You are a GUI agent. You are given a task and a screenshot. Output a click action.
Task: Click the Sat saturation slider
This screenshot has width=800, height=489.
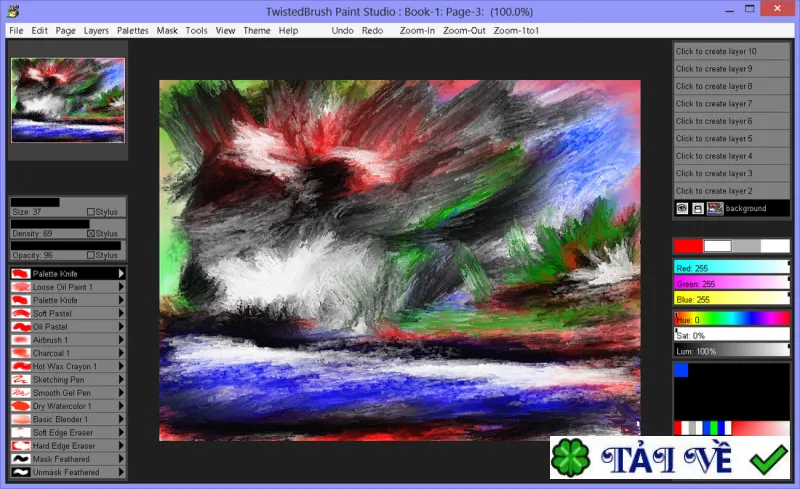click(732, 335)
